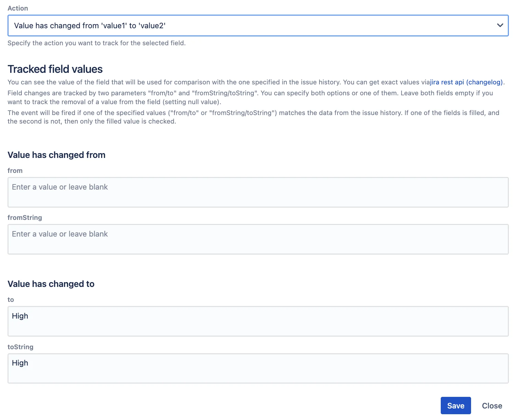Click the 'The event will be fired' paragraph
The image size is (515, 420).
(x=253, y=117)
